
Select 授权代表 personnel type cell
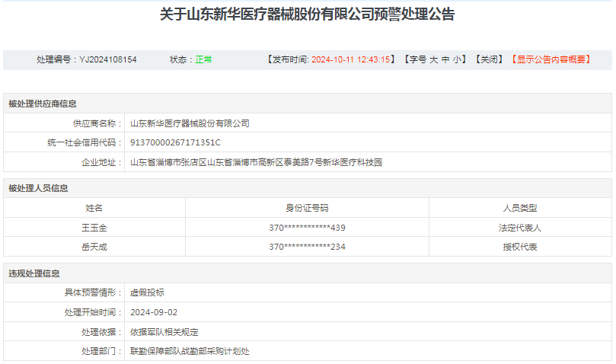(520, 247)
